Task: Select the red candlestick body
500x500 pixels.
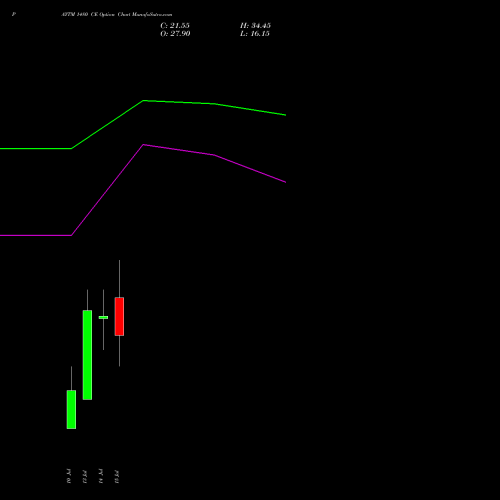Action: [119, 316]
